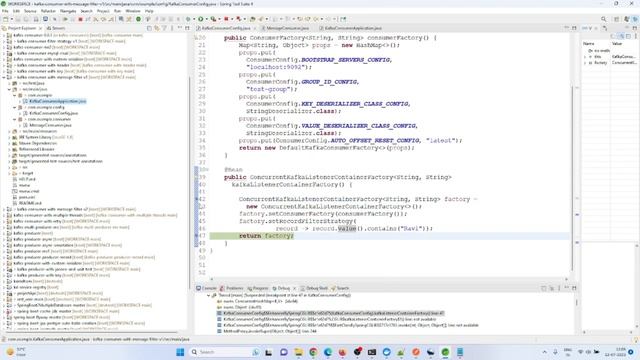Screen dimensions: 640x360
Task: Open Microsoft Edge from the taskbar
Action: click(328, 352)
